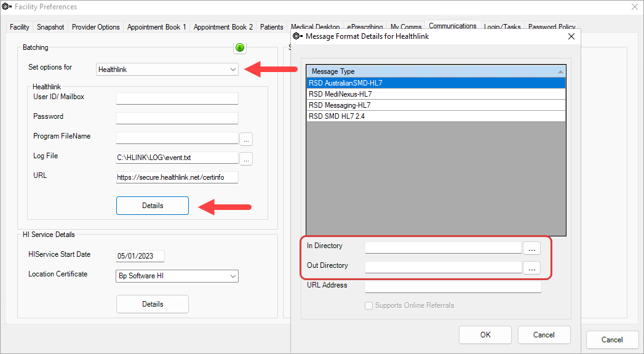This screenshot has width=644, height=354.
Task: Switch to the Facility tab
Action: pyautogui.click(x=19, y=26)
